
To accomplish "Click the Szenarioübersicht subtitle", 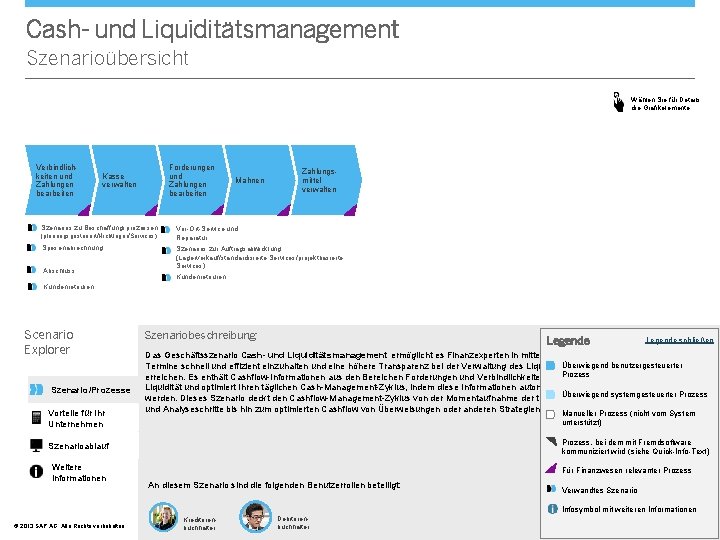I will tap(107, 58).
